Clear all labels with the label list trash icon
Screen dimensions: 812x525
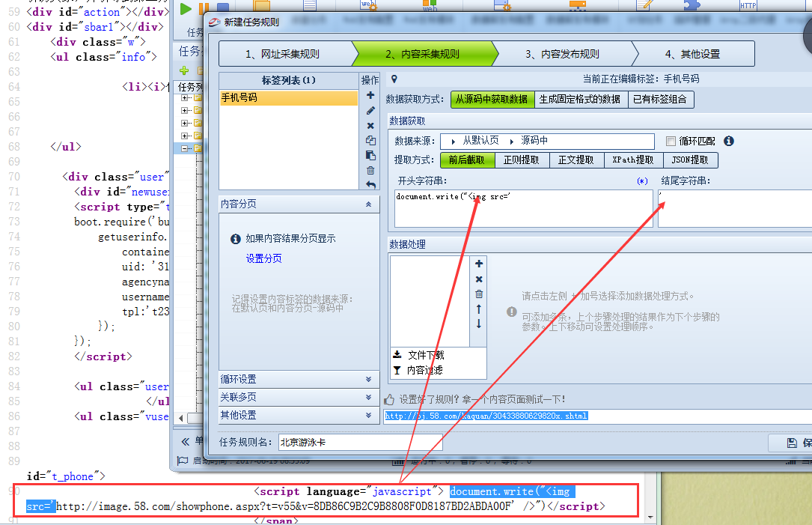[370, 171]
